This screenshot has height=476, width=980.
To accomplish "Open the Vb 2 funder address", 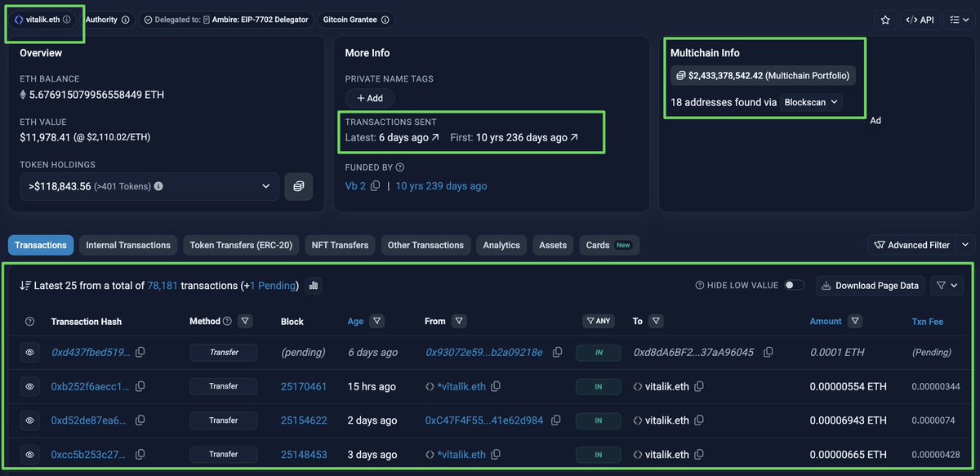I will click(356, 186).
